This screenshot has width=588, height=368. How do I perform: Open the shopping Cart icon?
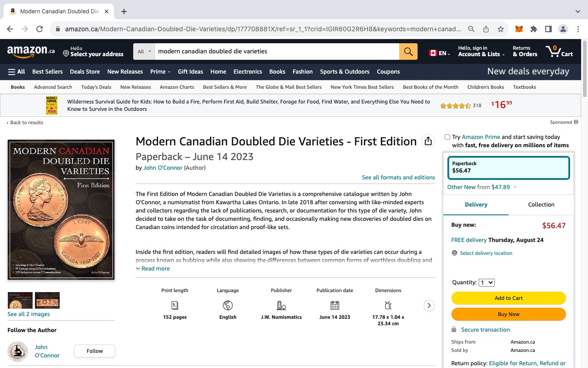click(559, 51)
